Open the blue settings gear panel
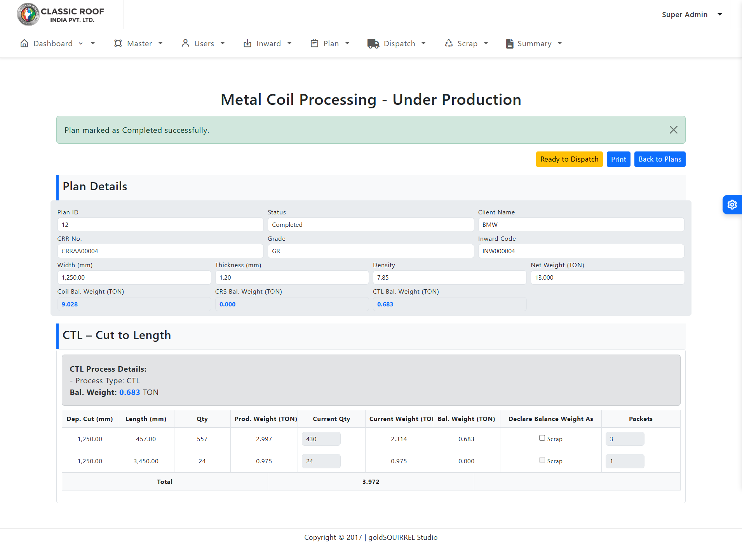Image resolution: width=742 pixels, height=560 pixels. pos(732,205)
